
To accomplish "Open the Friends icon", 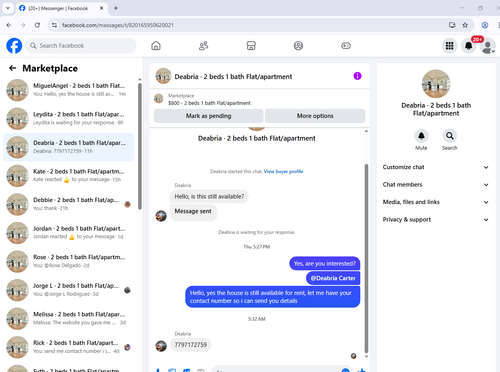I will (x=203, y=46).
